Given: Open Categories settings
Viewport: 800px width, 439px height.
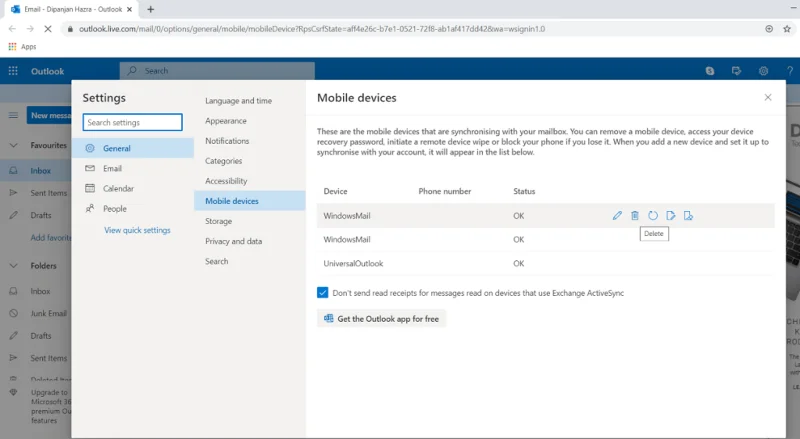Looking at the screenshot, I should coord(223,161).
